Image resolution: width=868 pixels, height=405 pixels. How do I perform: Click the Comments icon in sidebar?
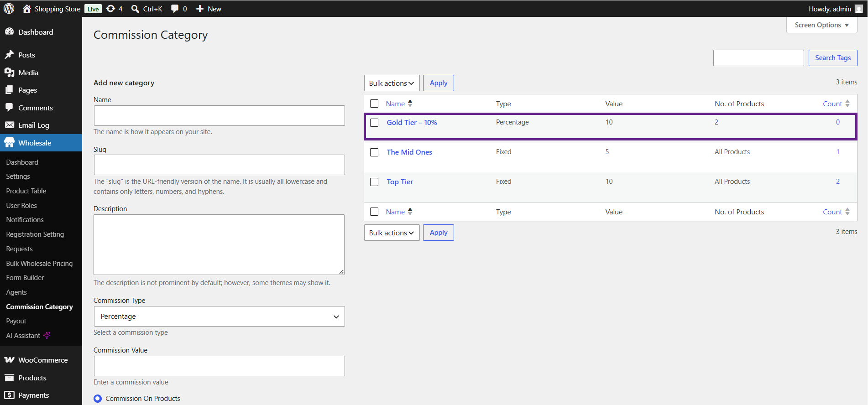[x=9, y=108]
